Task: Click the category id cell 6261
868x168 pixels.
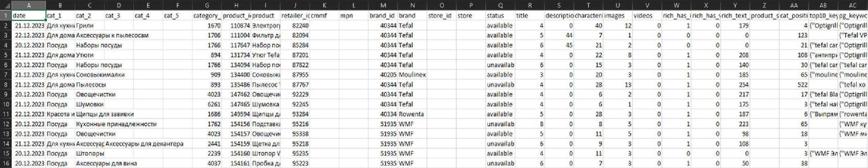Action: pyautogui.click(x=207, y=104)
